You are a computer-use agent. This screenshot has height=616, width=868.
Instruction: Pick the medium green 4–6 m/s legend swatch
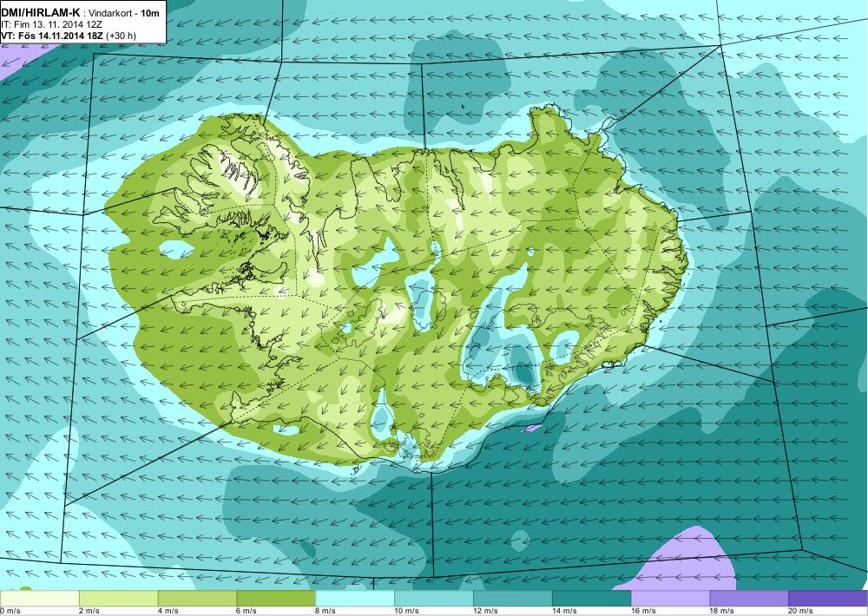pyautogui.click(x=197, y=599)
